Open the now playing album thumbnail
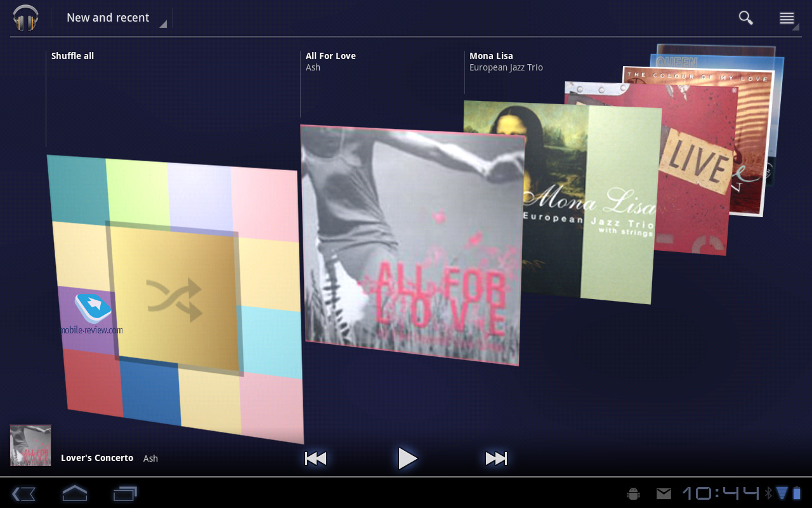The height and width of the screenshot is (508, 812). coord(30,446)
